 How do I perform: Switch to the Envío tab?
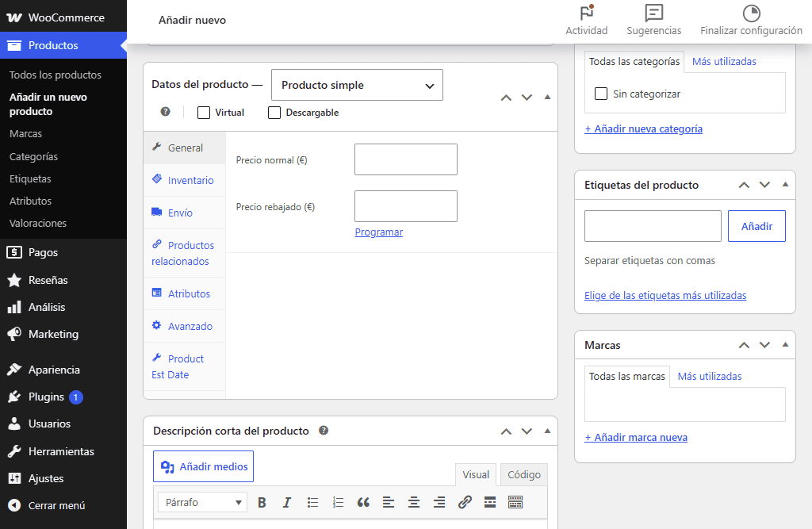(184, 213)
